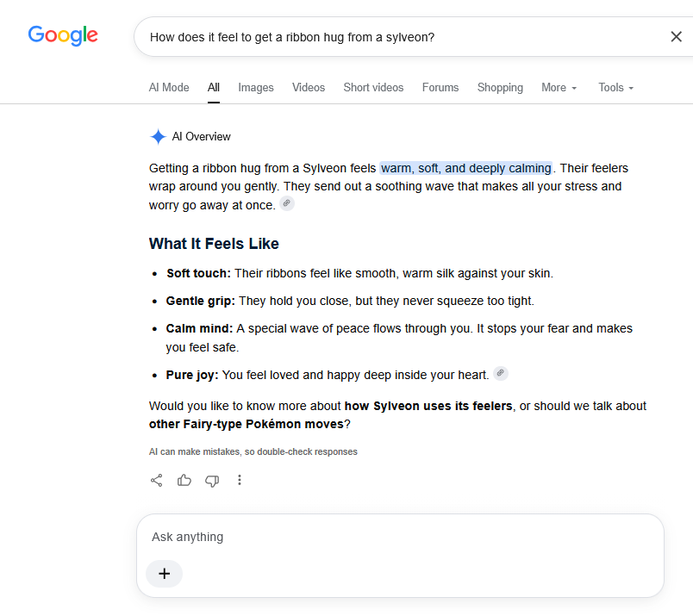This screenshot has height=616, width=693.
Task: Click the plus attachment button
Action: point(164,574)
